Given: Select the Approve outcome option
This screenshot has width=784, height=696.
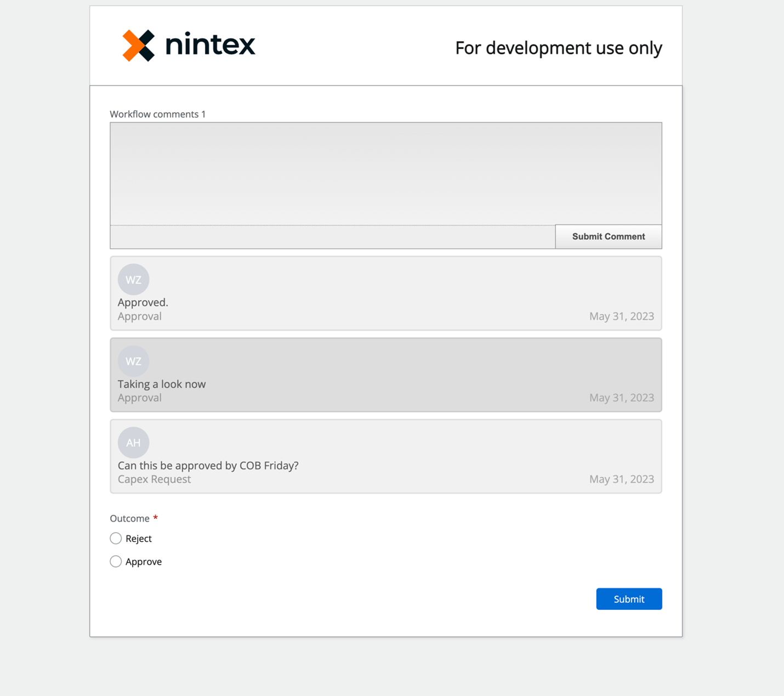Looking at the screenshot, I should point(116,561).
